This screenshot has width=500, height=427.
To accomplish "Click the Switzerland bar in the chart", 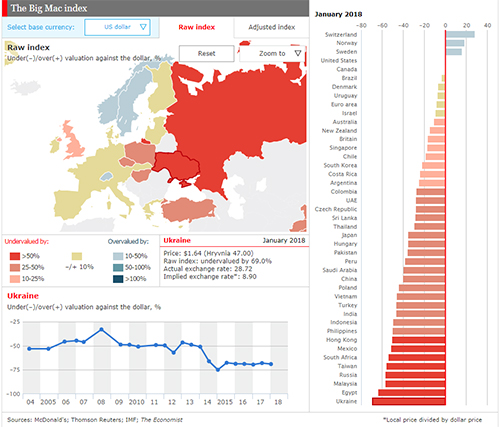I will 460,34.
